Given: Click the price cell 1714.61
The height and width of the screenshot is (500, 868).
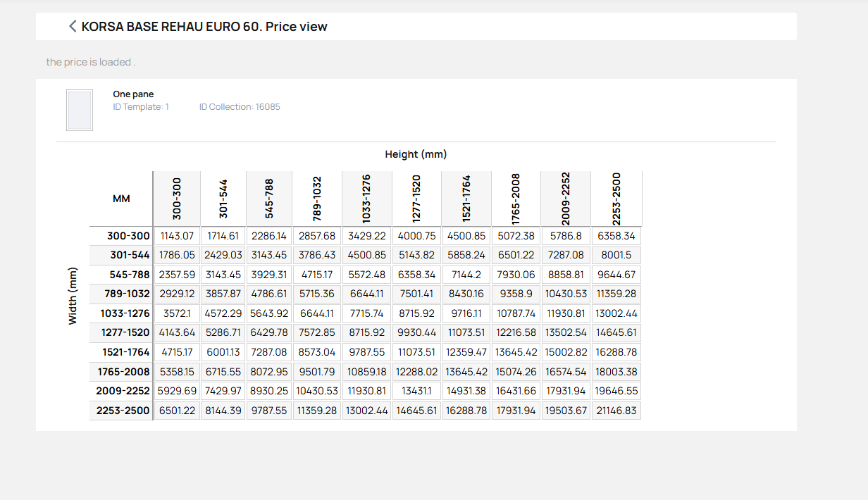Looking at the screenshot, I should tap(223, 237).
